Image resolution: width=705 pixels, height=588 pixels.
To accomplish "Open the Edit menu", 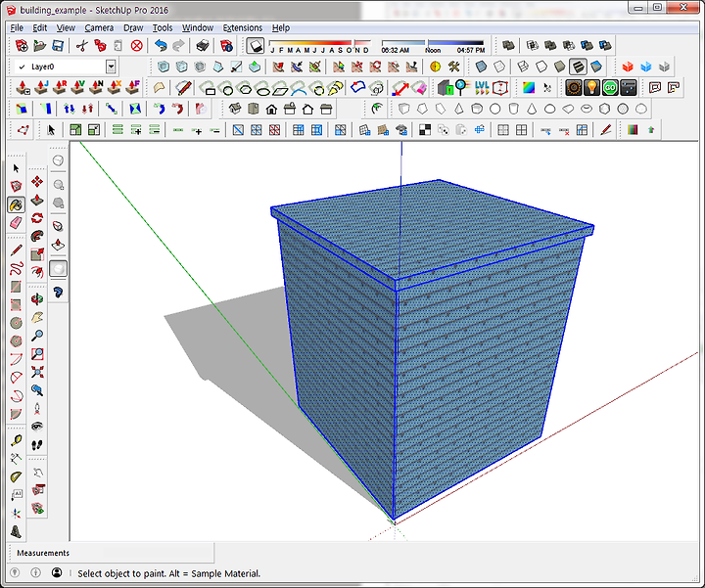I will [x=39, y=27].
